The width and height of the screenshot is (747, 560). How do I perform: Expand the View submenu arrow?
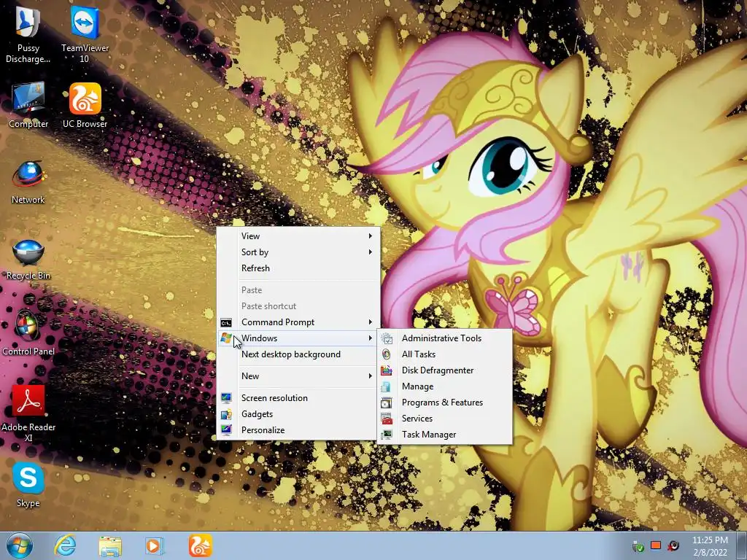[x=370, y=236]
